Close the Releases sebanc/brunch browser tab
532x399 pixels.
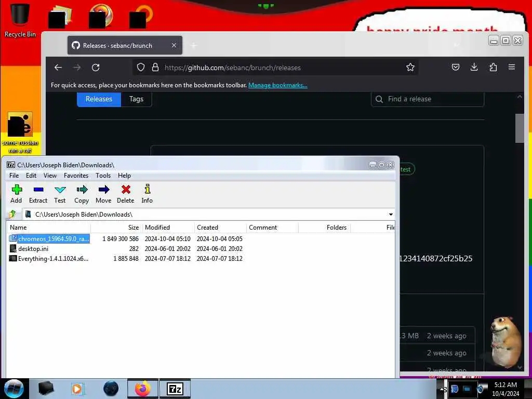[x=174, y=45]
